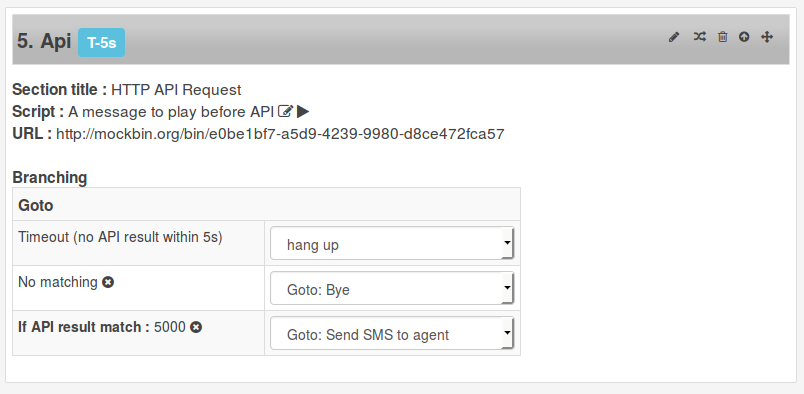804x394 pixels.
Task: Click the HTTP API Request section title text
Action: coord(176,90)
